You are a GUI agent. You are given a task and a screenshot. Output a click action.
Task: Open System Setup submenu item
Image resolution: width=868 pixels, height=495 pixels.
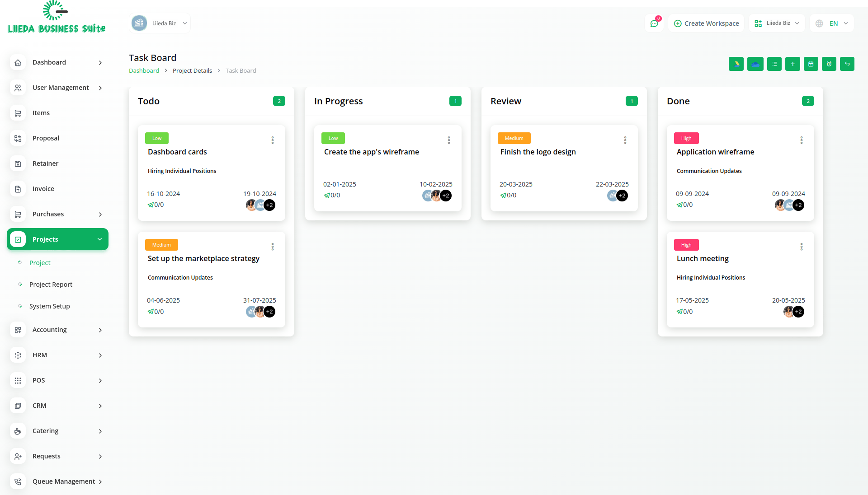[49, 306]
